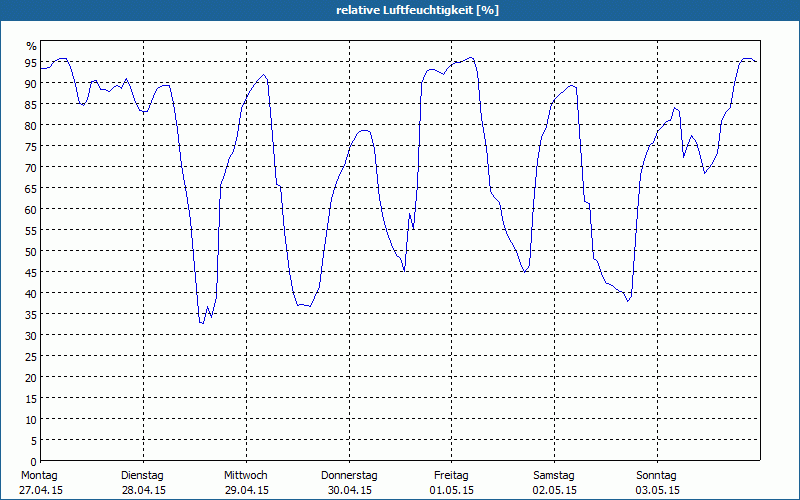Click the y-axis value '70'
This screenshot has height=500, width=800.
(x=31, y=167)
